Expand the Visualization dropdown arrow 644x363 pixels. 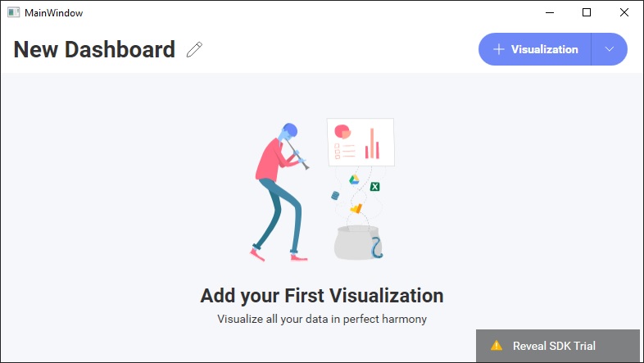pyautogui.click(x=609, y=49)
